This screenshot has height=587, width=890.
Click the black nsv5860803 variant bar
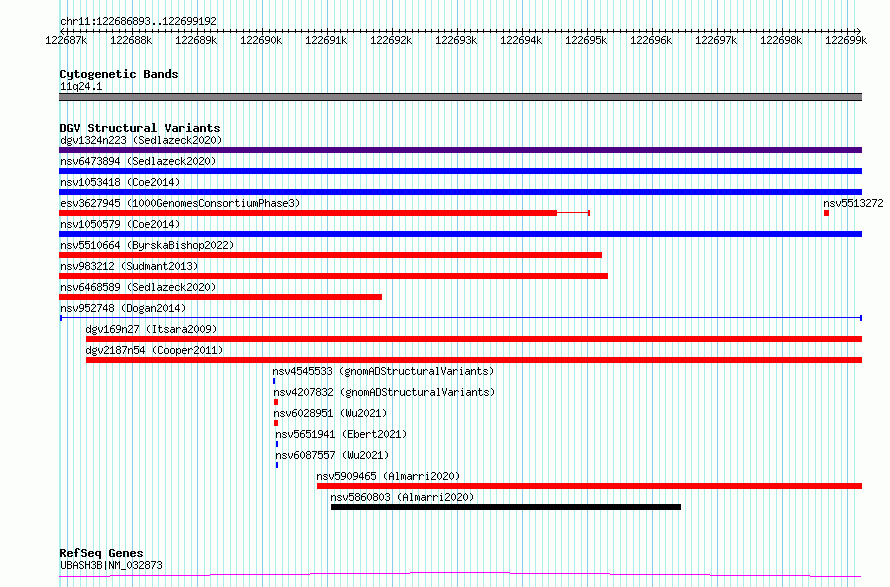[x=506, y=507]
